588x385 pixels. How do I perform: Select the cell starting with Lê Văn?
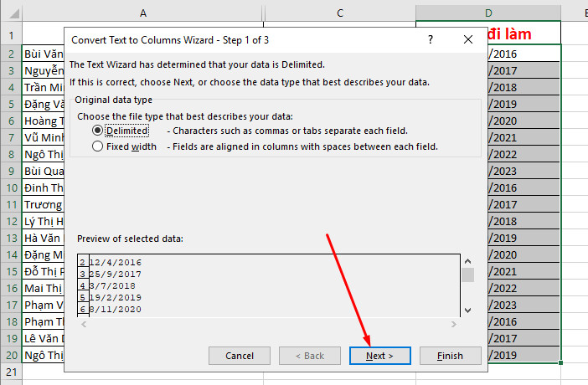[44, 338]
